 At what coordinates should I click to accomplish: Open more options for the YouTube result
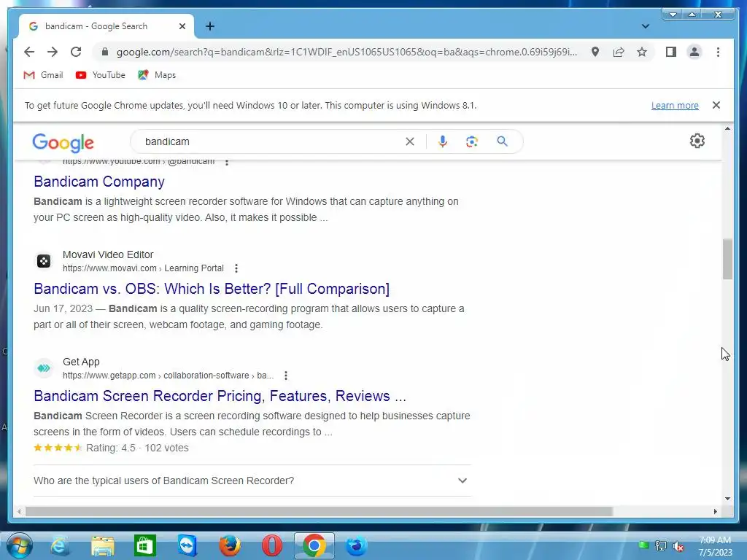pos(227,162)
